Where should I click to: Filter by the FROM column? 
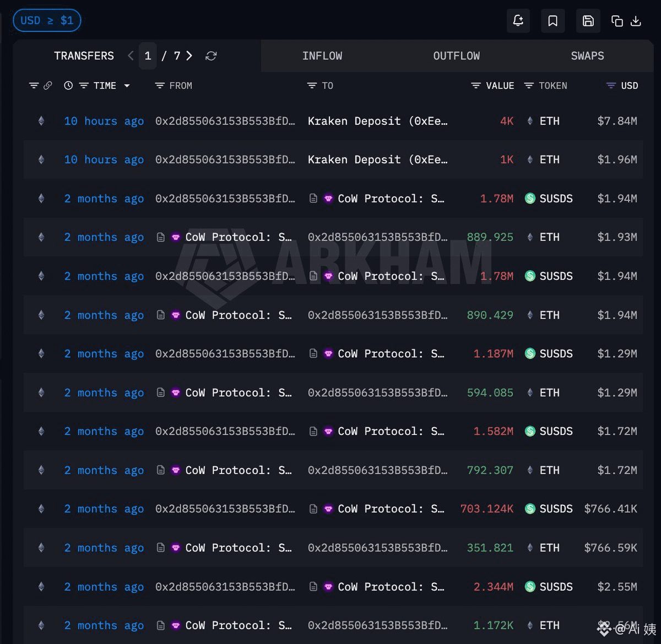(160, 85)
